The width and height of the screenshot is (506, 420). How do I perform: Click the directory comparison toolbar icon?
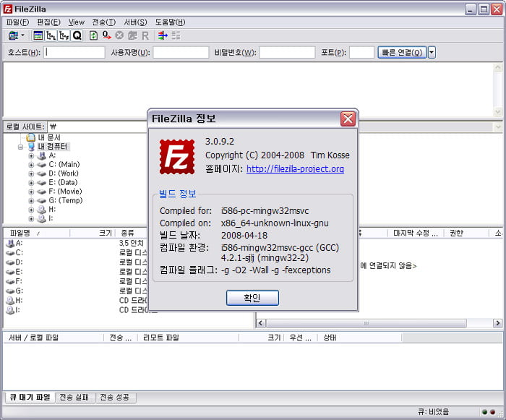tap(176, 35)
